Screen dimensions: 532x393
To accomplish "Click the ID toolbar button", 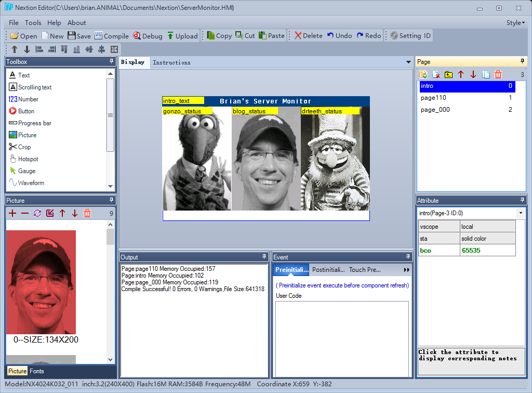I will (427, 36).
